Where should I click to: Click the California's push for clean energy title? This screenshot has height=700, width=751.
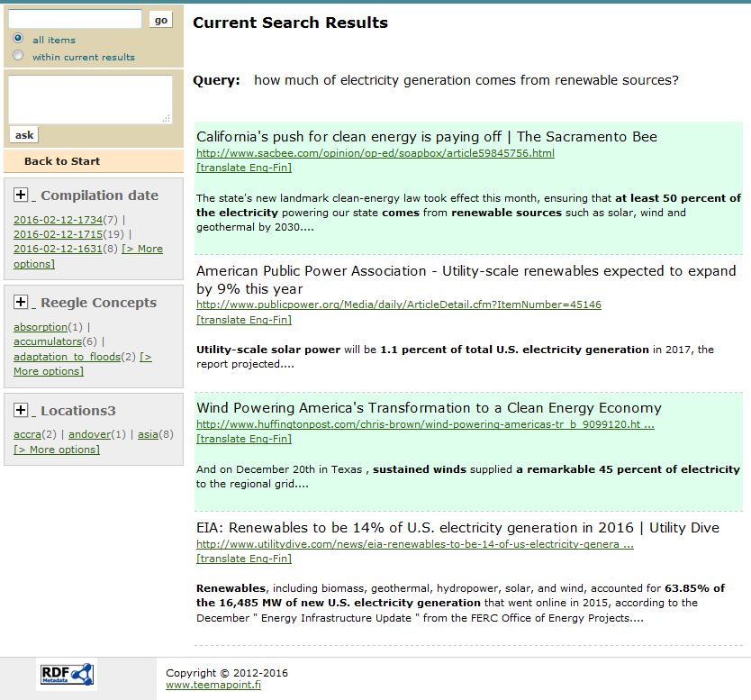427,137
